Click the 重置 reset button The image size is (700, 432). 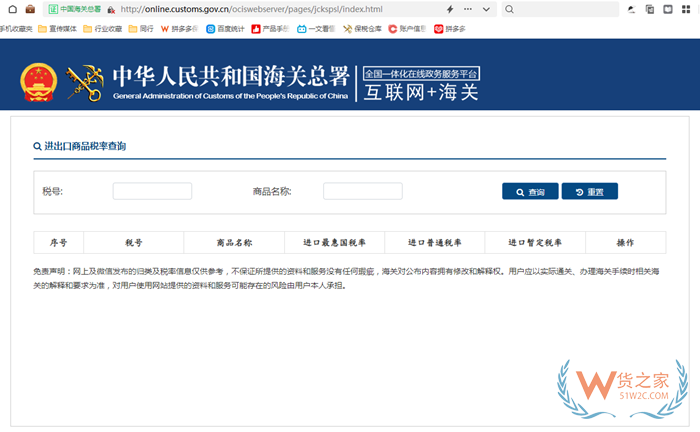click(590, 191)
